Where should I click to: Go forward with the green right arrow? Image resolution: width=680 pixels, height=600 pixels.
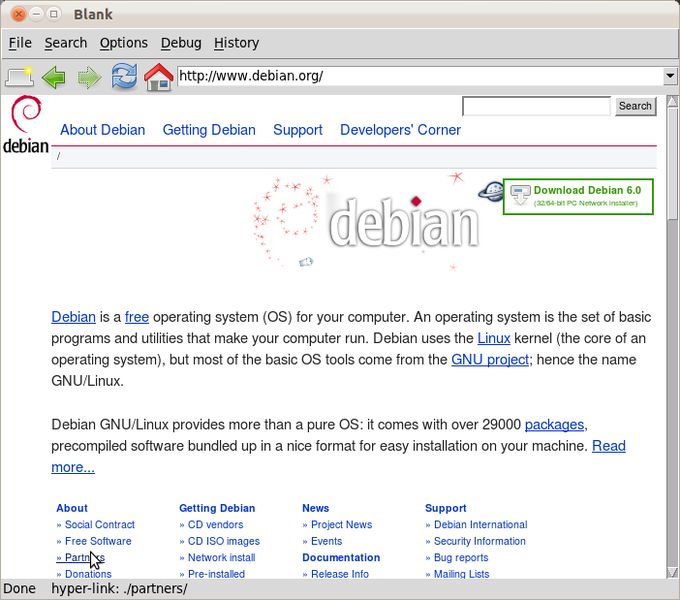tap(89, 78)
